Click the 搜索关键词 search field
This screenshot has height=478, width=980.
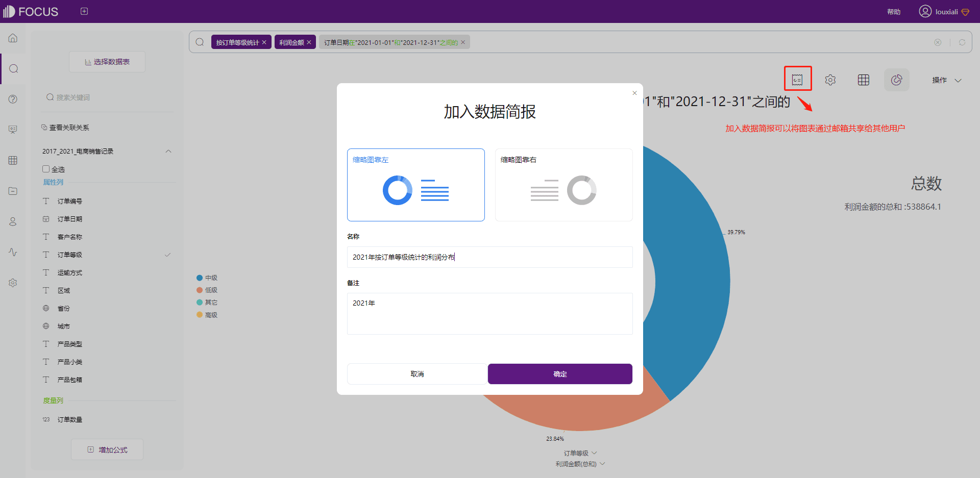pyautogui.click(x=107, y=97)
